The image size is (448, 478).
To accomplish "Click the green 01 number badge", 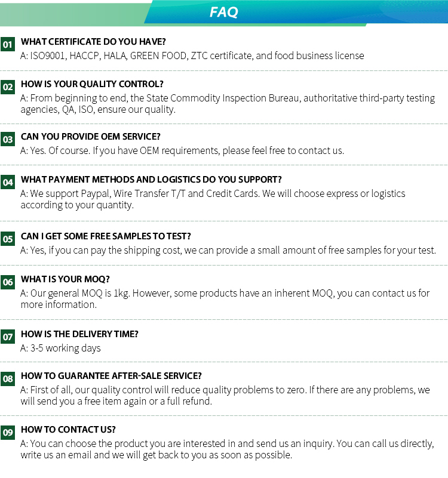I will click(8, 44).
